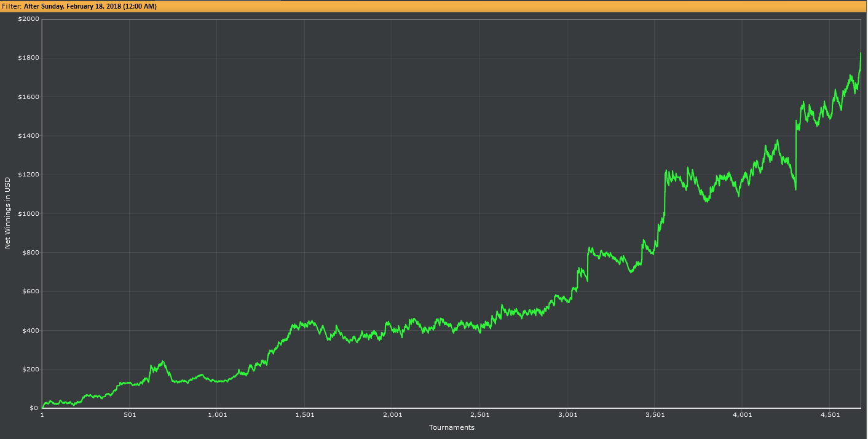
Task: Click the 501 tournaments x-axis label
Action: coord(130,415)
